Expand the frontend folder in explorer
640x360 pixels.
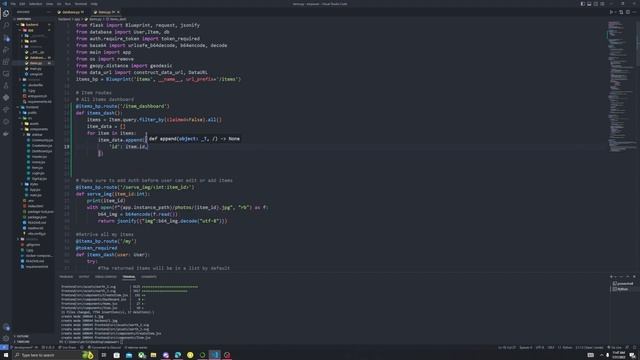click(x=32, y=107)
